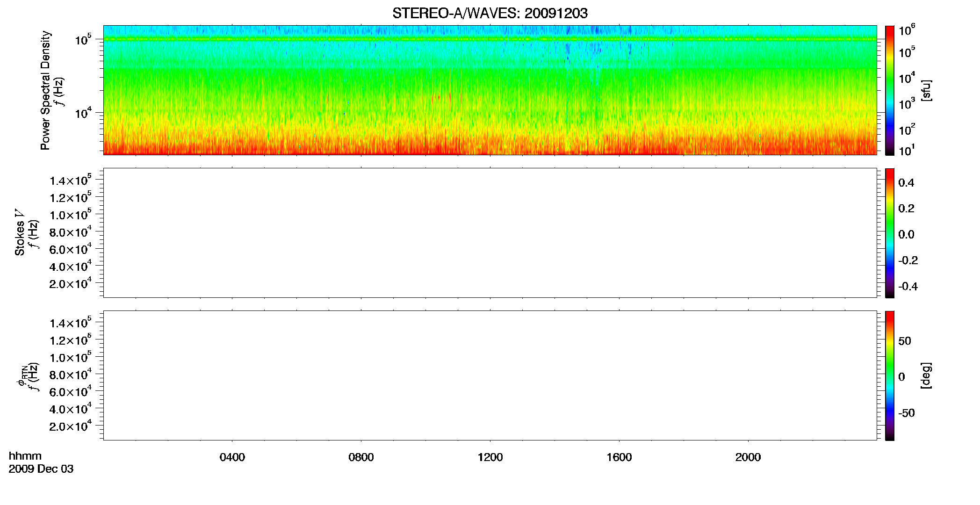Click the yellow horizontal line near 10^5 Hz

coord(490,39)
